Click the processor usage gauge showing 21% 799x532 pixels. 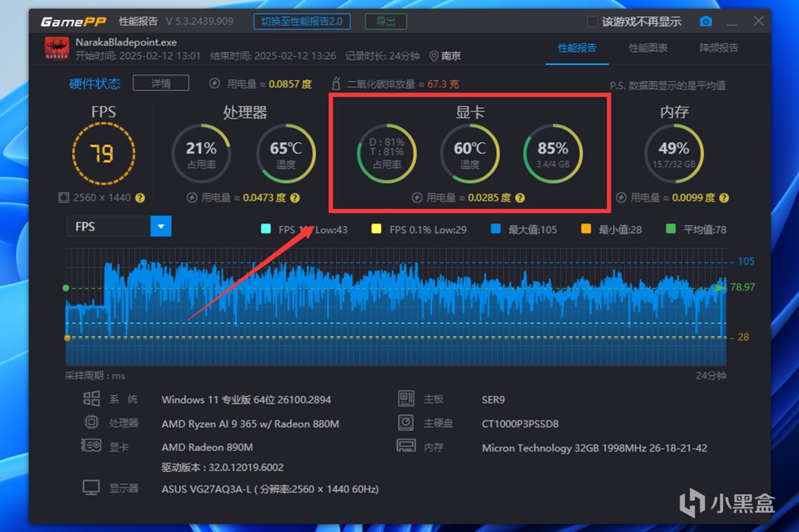click(201, 153)
